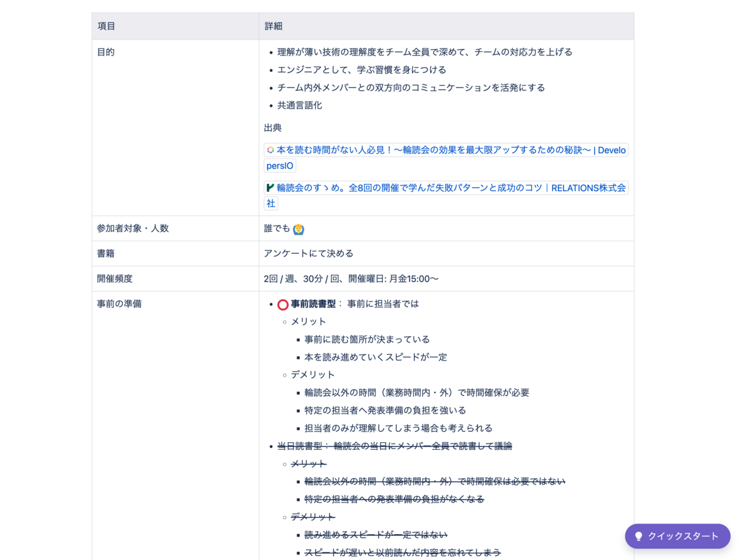Image resolution: width=756 pixels, height=560 pixels.
Task: Click the アンケートにて決める cell text
Action: coord(309,253)
